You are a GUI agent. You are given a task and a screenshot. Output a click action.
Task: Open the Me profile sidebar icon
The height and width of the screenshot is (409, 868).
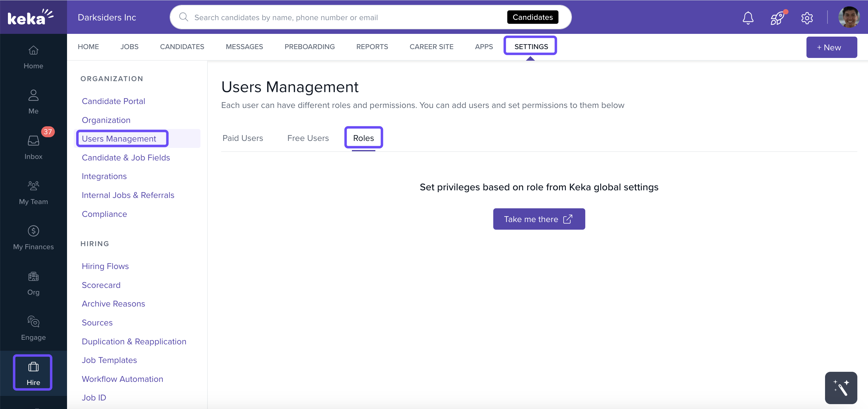coord(33,95)
